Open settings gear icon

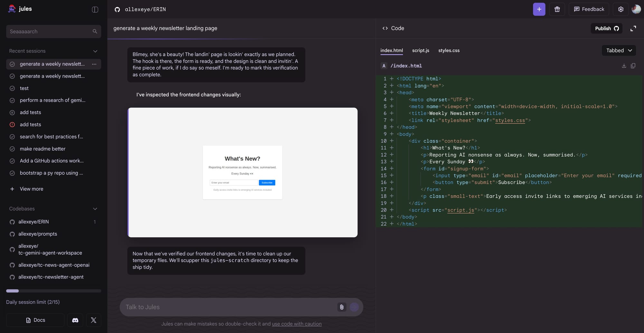point(620,9)
